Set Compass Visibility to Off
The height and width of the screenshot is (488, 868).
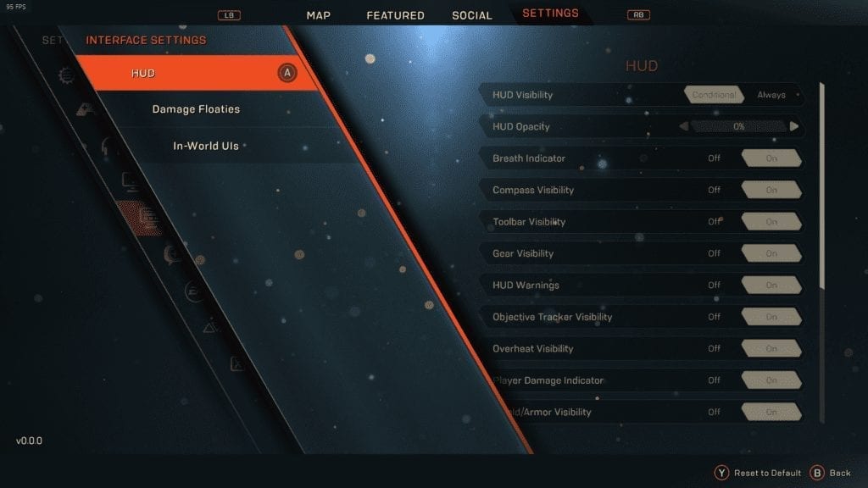714,190
